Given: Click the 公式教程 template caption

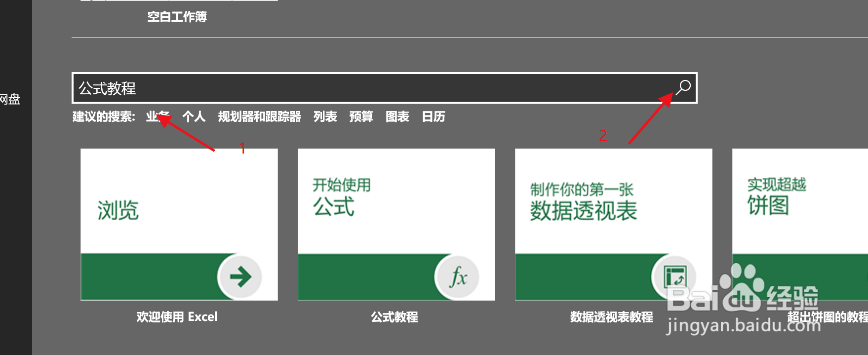Looking at the screenshot, I should tap(395, 317).
